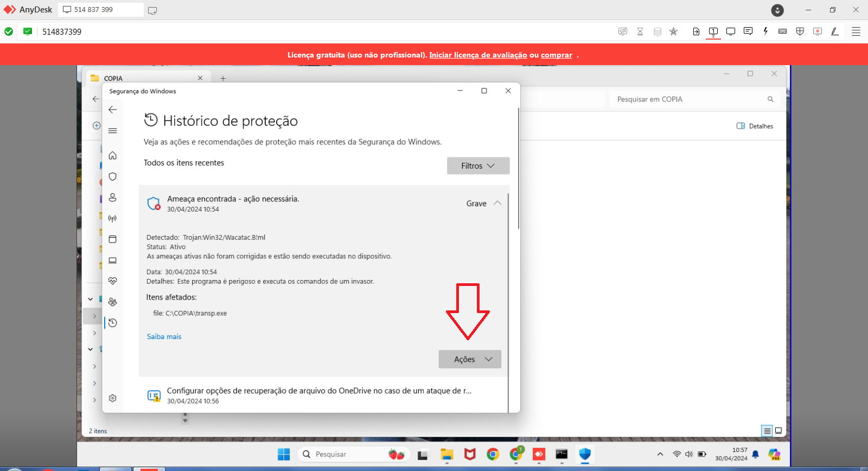Viewport: 868px width, 471px height.
Task: Click AnyDesk favorite star icon
Action: [x=674, y=31]
